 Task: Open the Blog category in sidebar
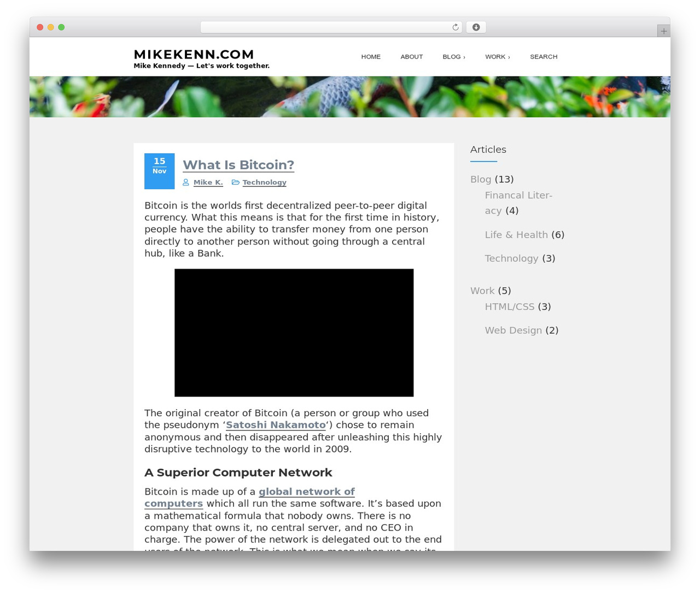(x=481, y=179)
